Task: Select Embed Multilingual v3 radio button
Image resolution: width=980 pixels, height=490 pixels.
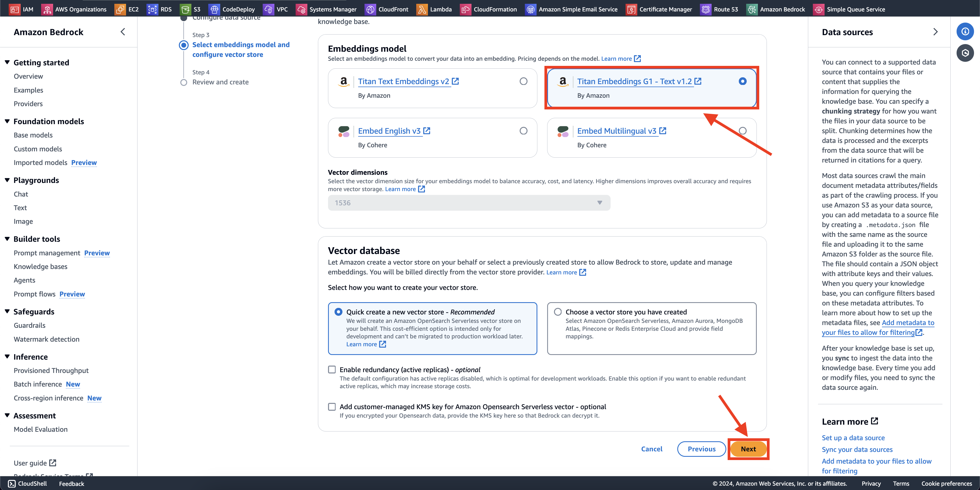Action: click(x=742, y=130)
